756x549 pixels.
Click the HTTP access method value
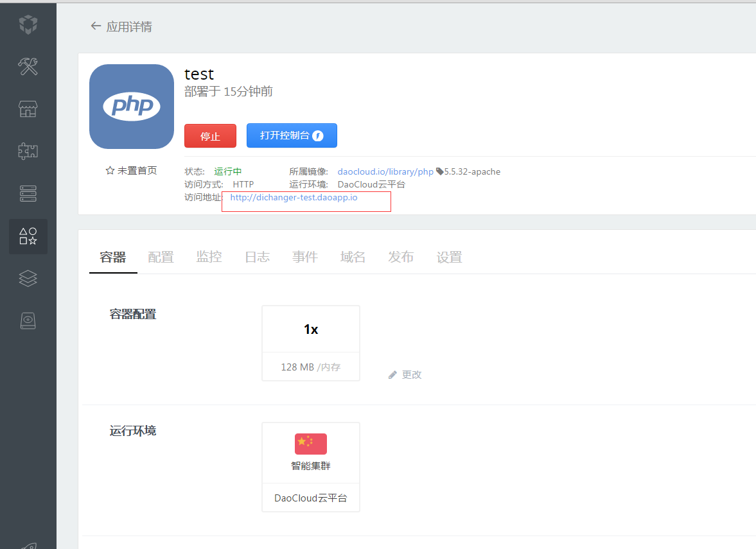(x=243, y=185)
